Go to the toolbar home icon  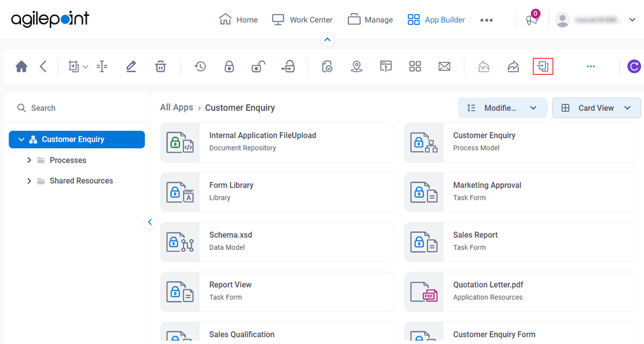pos(21,66)
